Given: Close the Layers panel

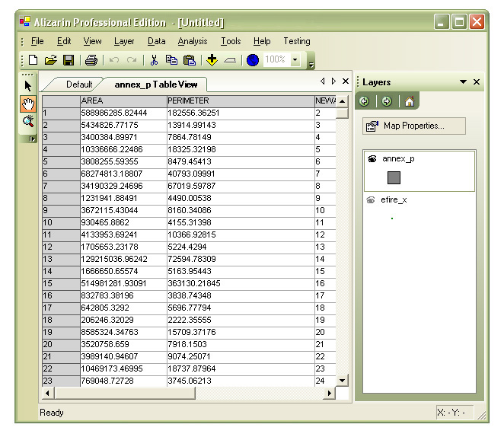Looking at the screenshot, I should tap(477, 82).
